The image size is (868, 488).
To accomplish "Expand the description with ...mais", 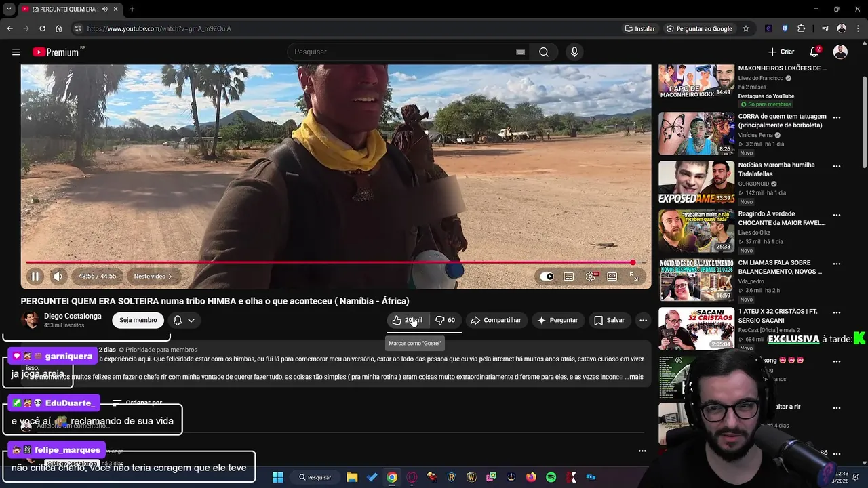I will 633,377.
